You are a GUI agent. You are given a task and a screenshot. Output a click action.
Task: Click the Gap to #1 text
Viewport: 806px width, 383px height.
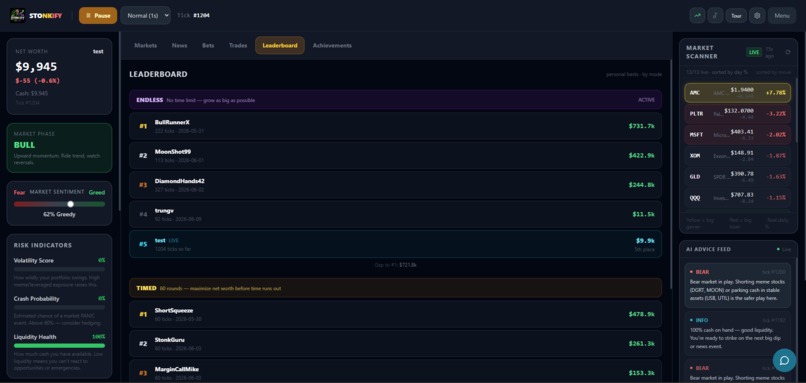coord(395,265)
